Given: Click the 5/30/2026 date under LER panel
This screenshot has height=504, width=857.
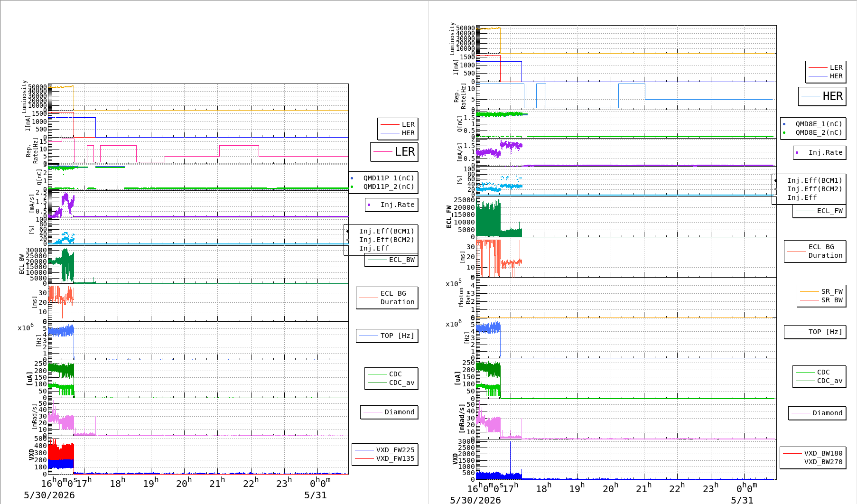Looking at the screenshot, I should click(x=49, y=495).
